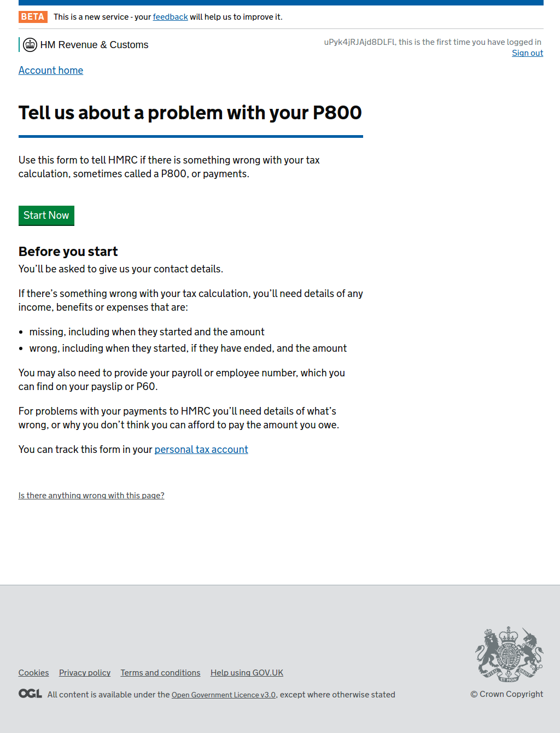Click the Royal coat of arms crest
560x733 pixels.
pyautogui.click(x=509, y=654)
